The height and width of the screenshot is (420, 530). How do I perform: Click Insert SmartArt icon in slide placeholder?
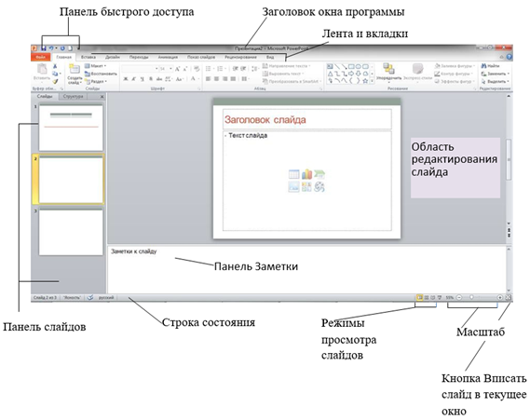319,174
